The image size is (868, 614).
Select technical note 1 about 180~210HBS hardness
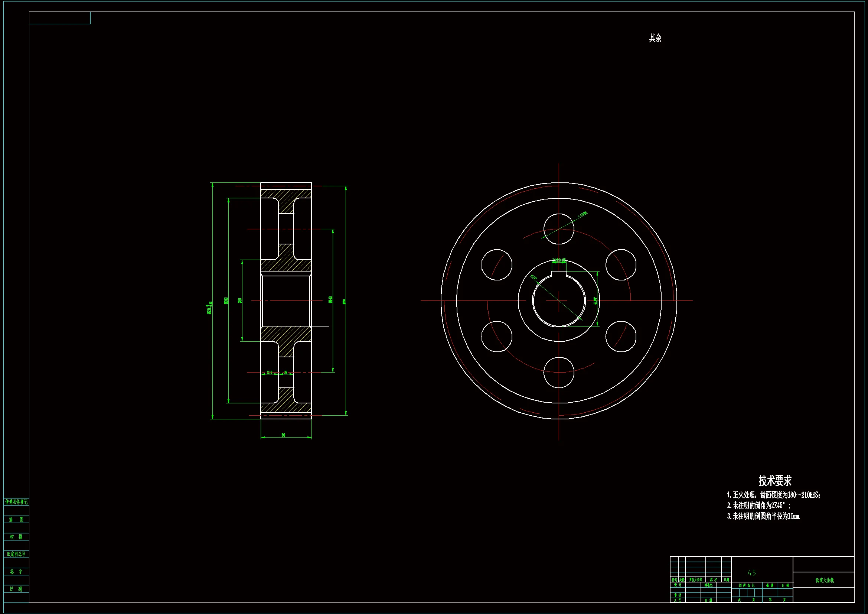[x=773, y=495]
